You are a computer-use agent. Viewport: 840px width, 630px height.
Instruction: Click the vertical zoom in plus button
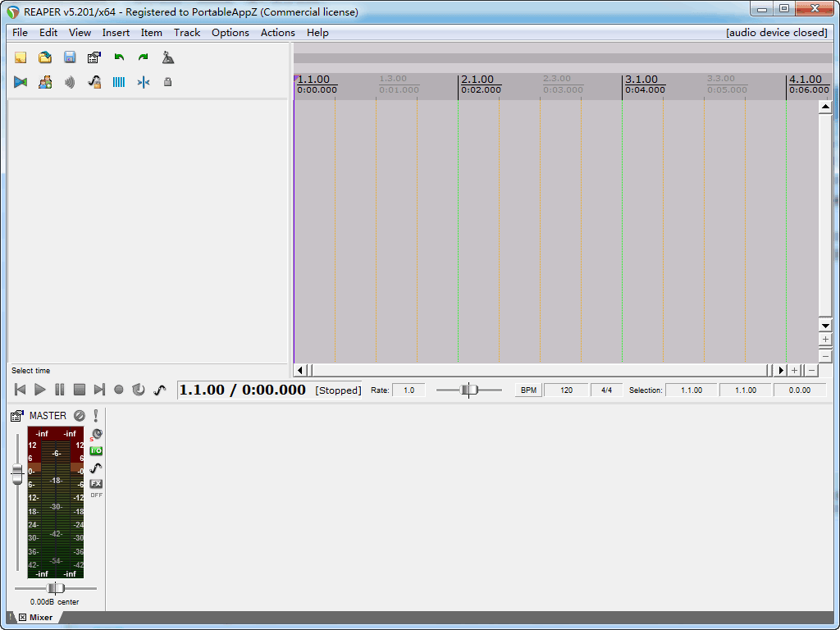coord(825,340)
